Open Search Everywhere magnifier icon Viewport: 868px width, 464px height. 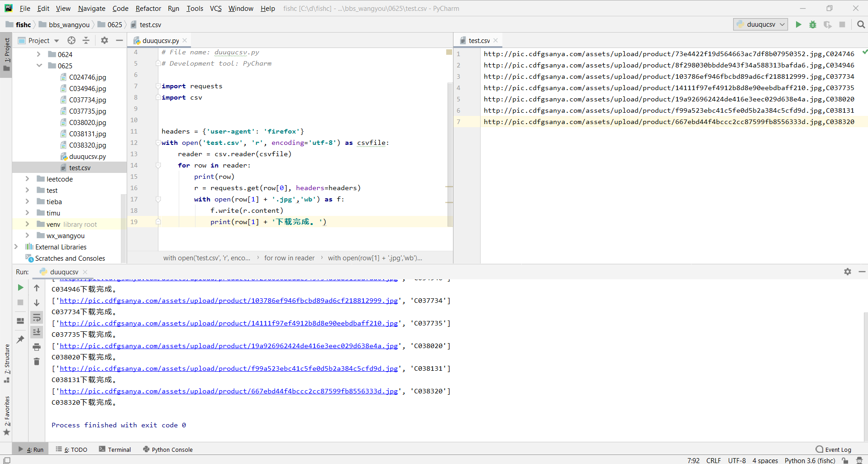[x=861, y=24]
